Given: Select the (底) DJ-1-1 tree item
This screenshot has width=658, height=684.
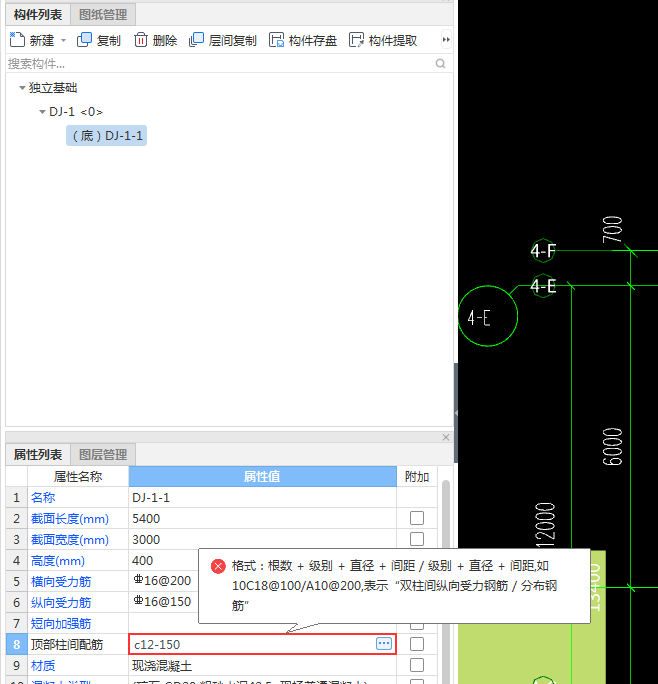Looking at the screenshot, I should [x=106, y=136].
